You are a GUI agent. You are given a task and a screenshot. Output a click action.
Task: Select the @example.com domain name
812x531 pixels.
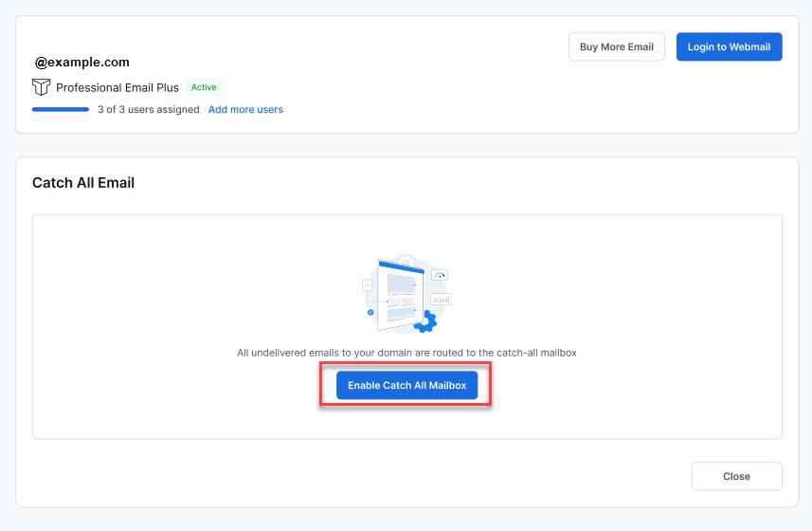[82, 63]
